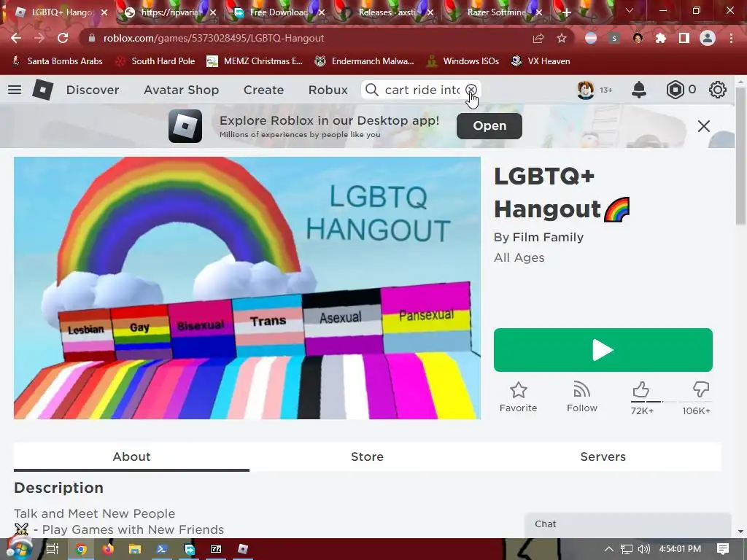
Task: Open the Film Family creator link
Action: 548,237
